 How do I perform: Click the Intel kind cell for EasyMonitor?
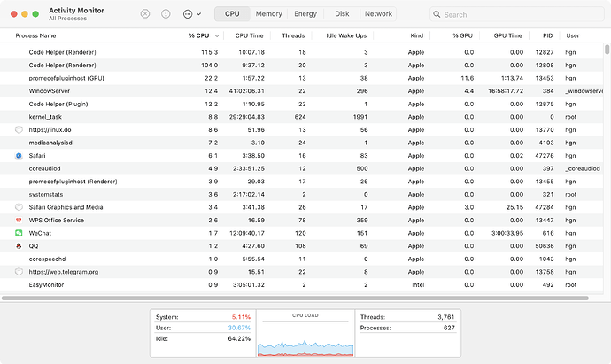click(418, 285)
